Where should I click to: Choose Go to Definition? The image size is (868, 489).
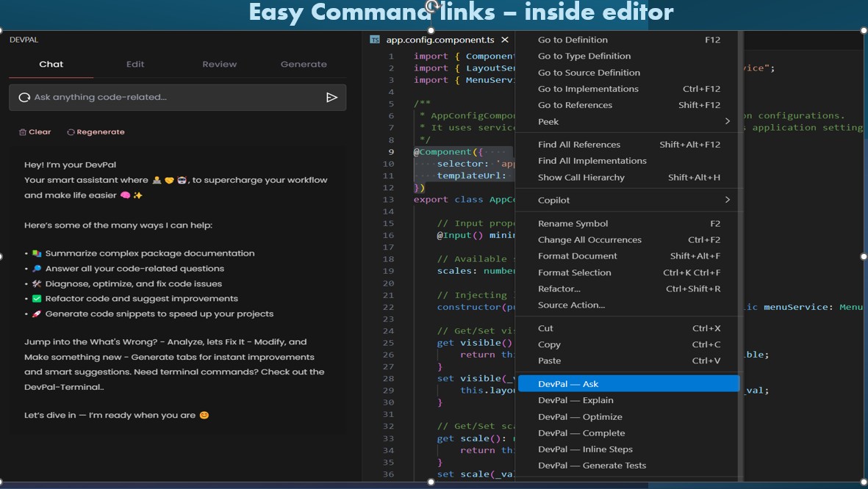(x=629, y=40)
